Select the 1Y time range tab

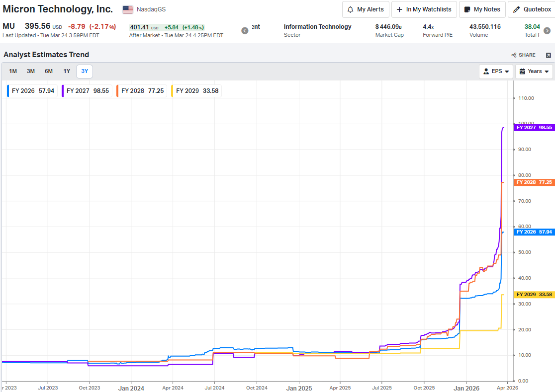(67, 72)
